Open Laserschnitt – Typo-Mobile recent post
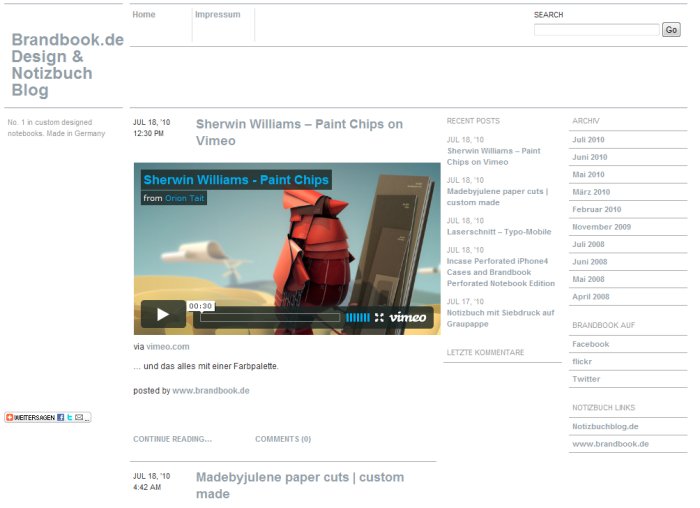The height and width of the screenshot is (508, 700). (498, 232)
